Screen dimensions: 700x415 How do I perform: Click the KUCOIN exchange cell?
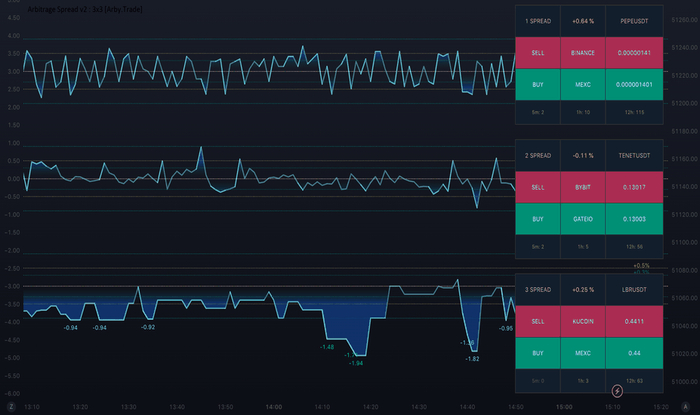pyautogui.click(x=583, y=321)
